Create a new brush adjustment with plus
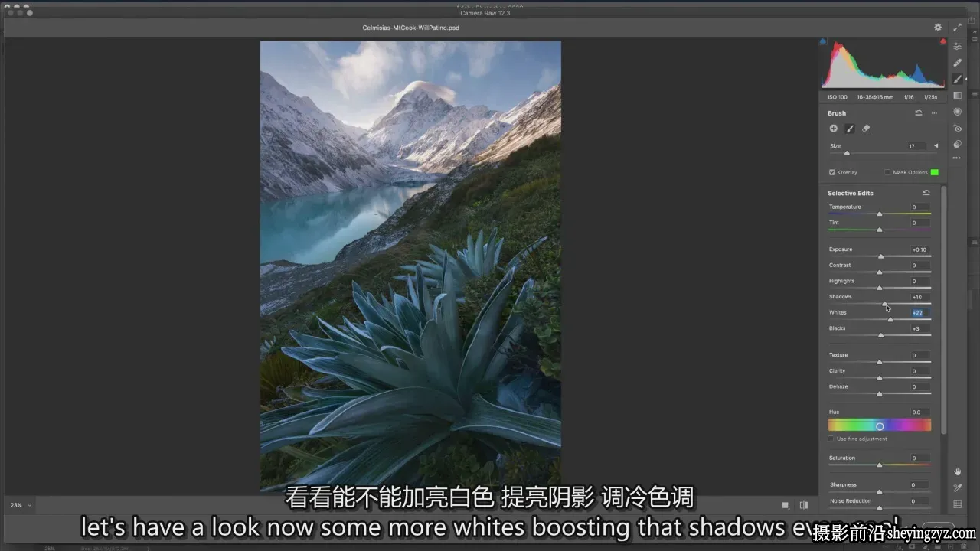Screen dimensions: 980x551 (833, 129)
